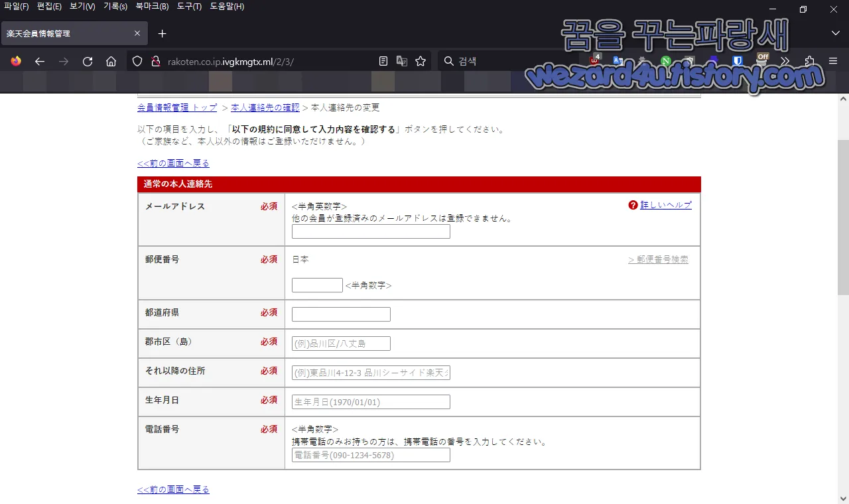Open the 도구(T) menu
The width and height of the screenshot is (849, 504).
[189, 7]
